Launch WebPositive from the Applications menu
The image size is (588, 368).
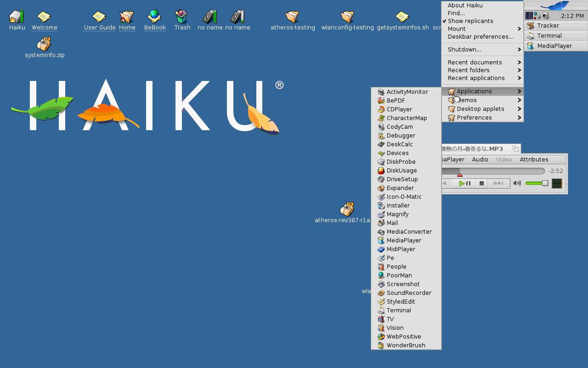coord(403,337)
